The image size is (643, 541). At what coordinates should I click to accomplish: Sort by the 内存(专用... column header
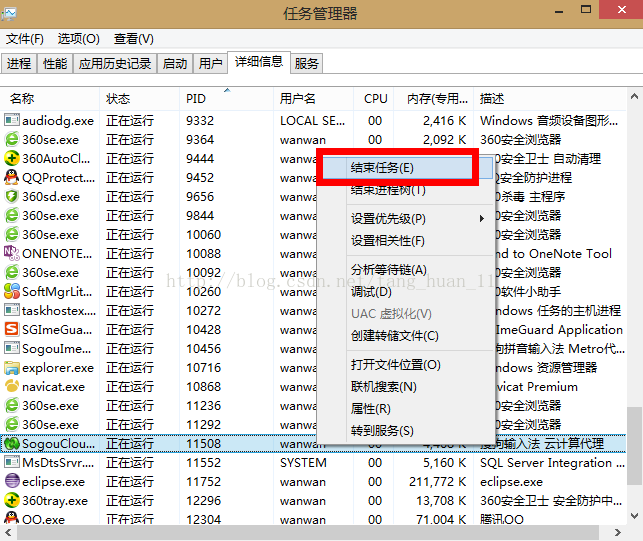(434, 99)
